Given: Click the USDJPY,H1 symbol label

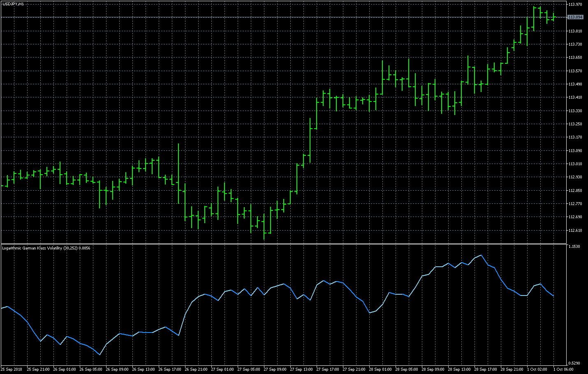Looking at the screenshot, I should coord(13,4).
